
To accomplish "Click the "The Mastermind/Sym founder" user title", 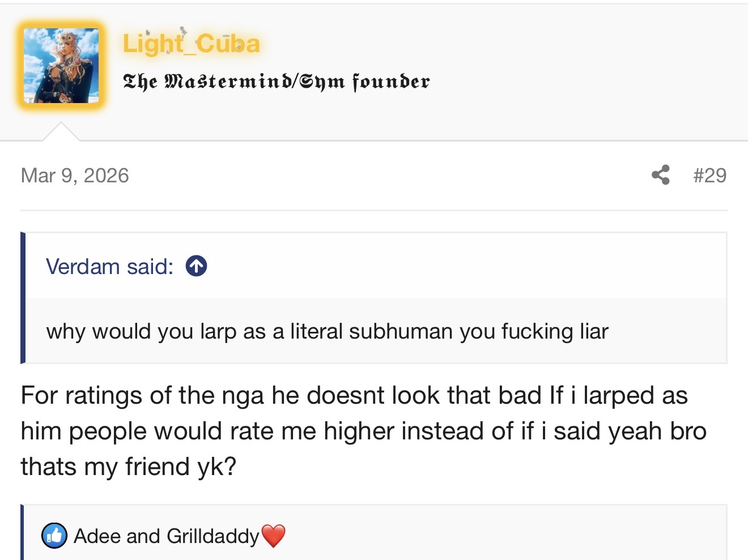I will coord(277,82).
